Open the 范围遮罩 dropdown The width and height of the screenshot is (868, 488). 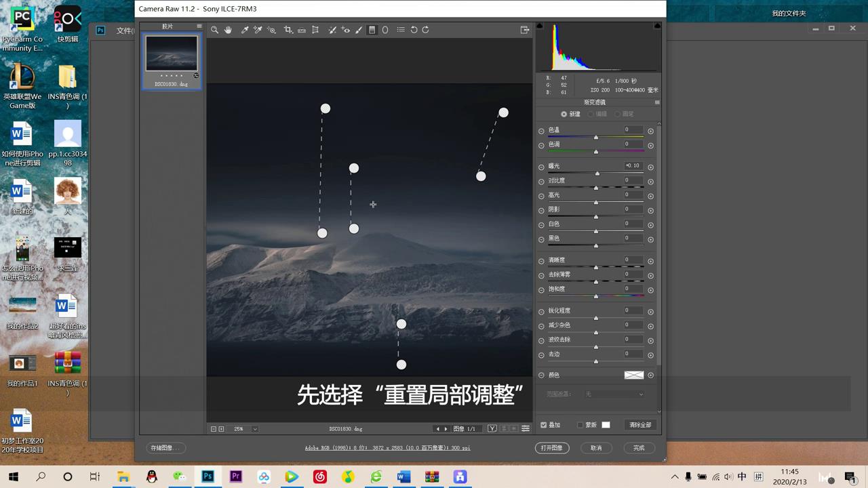614,394
